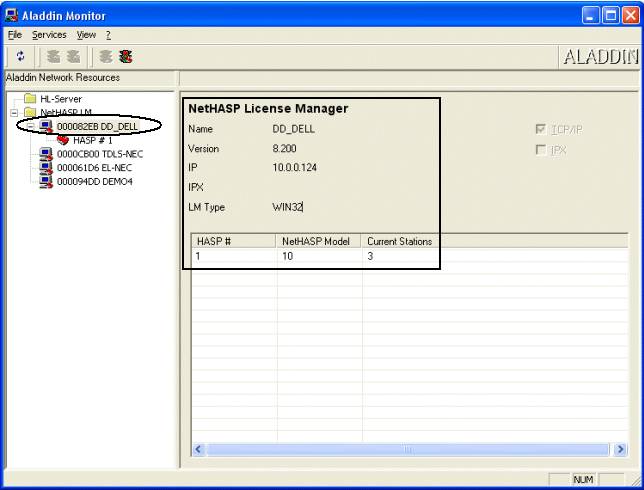Click the NetHASP Model value 10
This screenshot has height=490, width=644.
(x=288, y=256)
